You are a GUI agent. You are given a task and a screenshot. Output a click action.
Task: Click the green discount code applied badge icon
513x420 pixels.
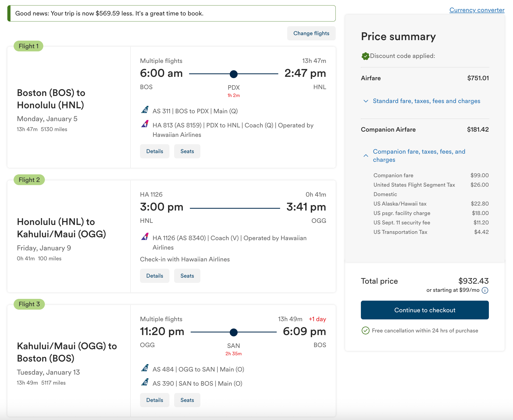pos(365,56)
